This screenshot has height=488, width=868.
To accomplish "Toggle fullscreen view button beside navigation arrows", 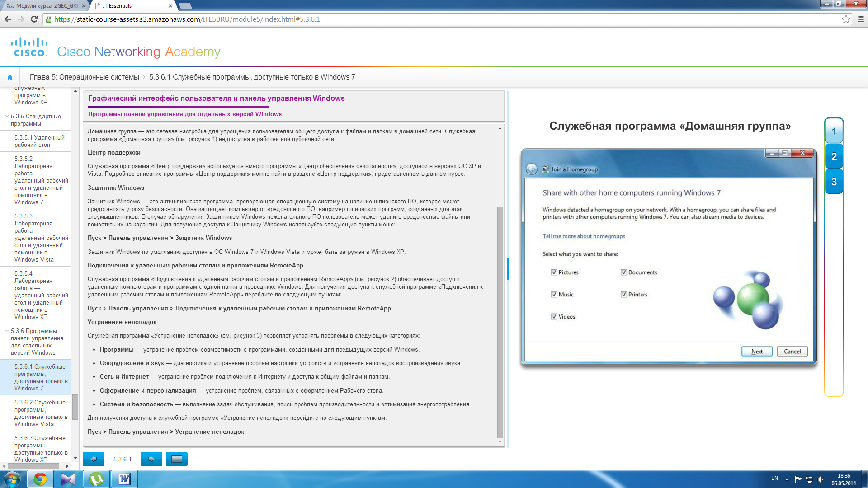I will pyautogui.click(x=177, y=459).
